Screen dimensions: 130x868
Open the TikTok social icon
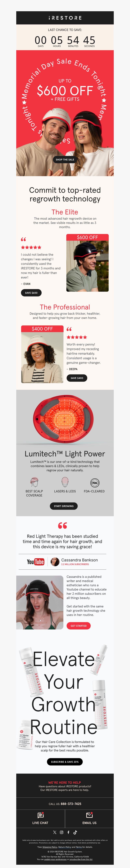(75, 832)
